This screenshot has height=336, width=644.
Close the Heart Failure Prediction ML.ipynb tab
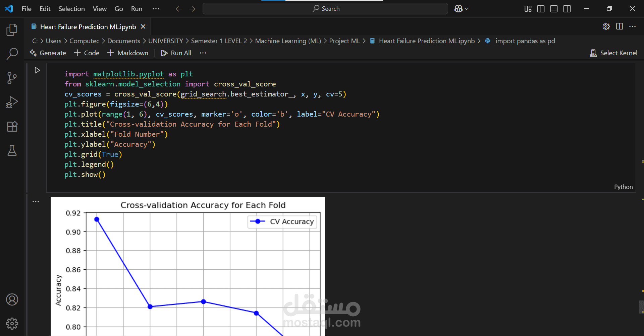(x=143, y=26)
